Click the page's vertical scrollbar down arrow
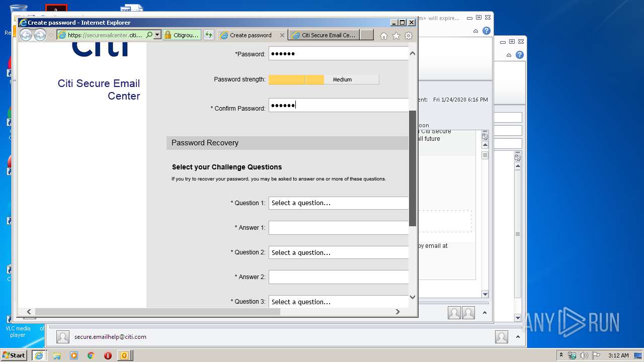 pos(413,297)
